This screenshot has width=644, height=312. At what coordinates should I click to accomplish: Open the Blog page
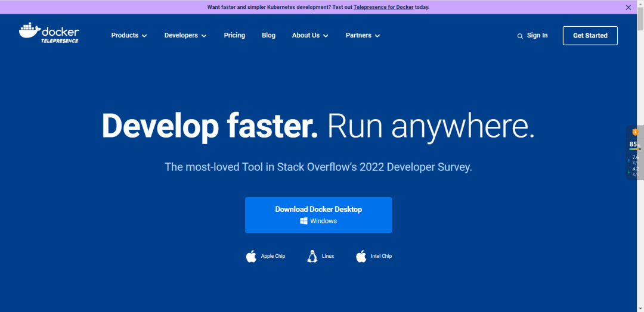[268, 35]
